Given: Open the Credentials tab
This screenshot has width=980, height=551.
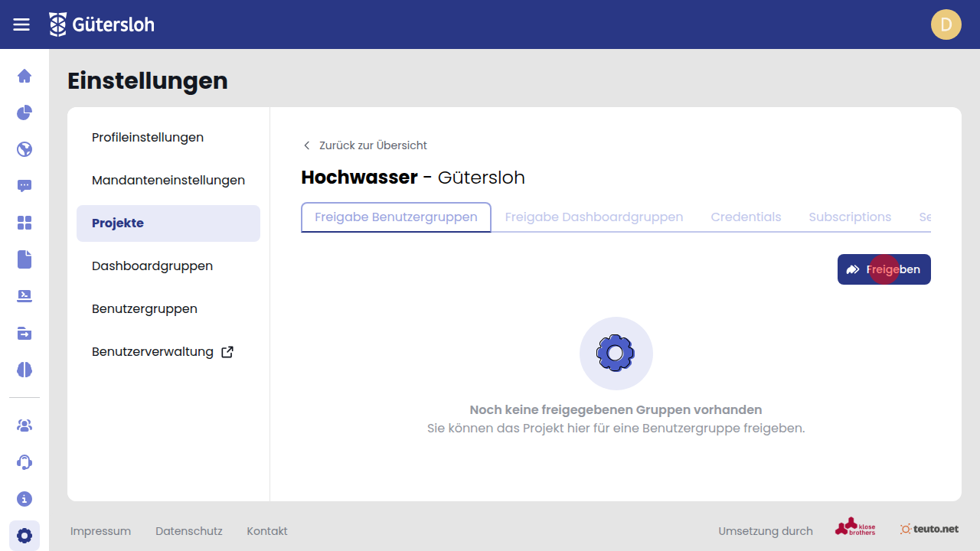Looking at the screenshot, I should point(746,217).
